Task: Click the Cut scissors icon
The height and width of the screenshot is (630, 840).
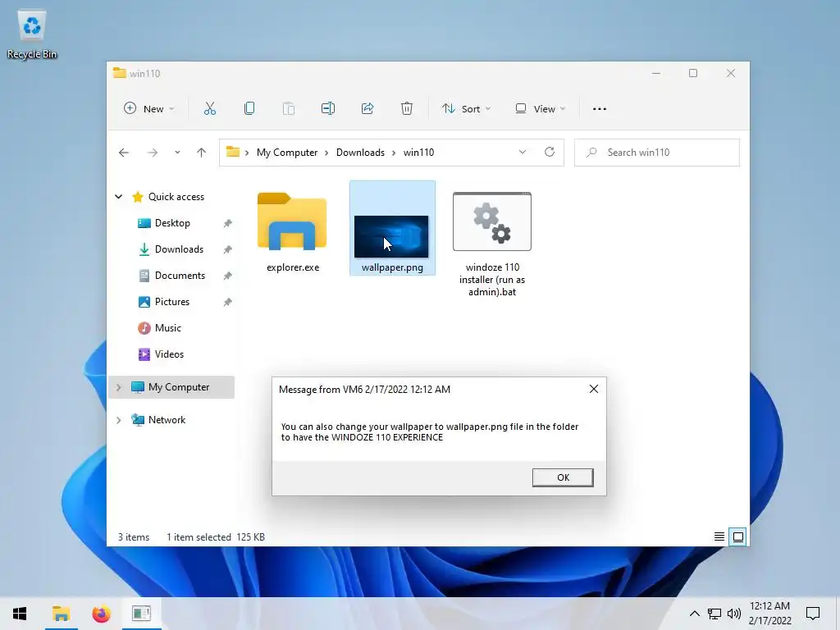Action: tap(209, 109)
